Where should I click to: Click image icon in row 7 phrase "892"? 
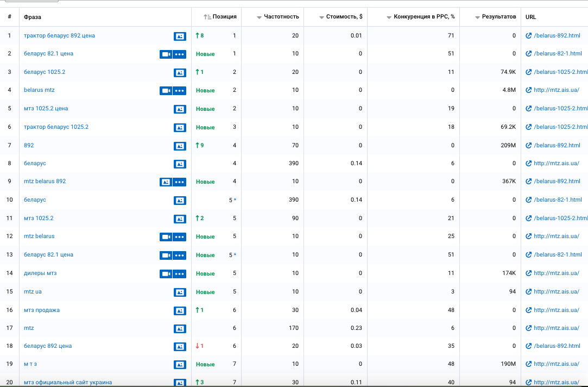180,146
